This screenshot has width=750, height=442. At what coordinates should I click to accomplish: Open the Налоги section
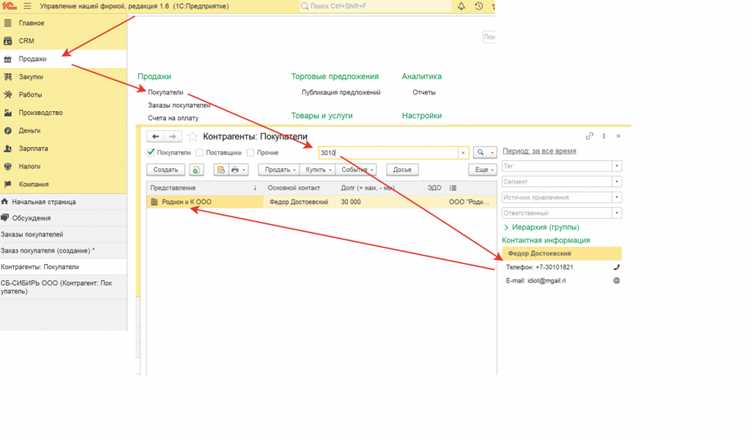[63, 166]
